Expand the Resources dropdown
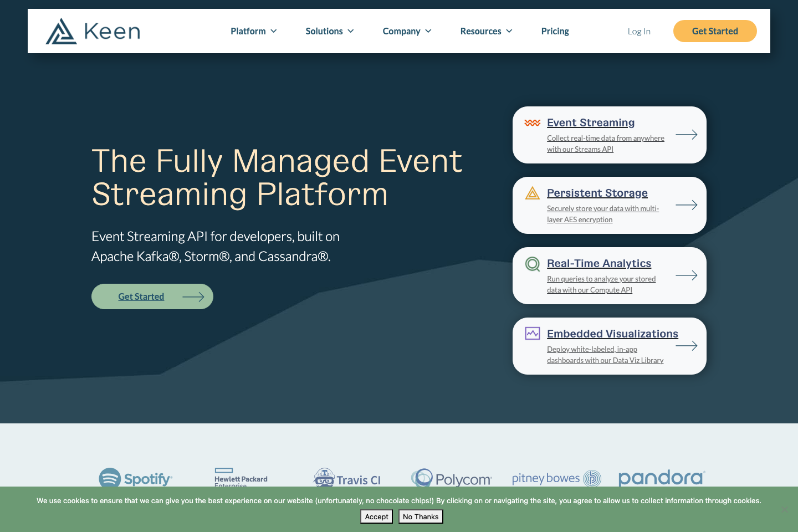 485,31
